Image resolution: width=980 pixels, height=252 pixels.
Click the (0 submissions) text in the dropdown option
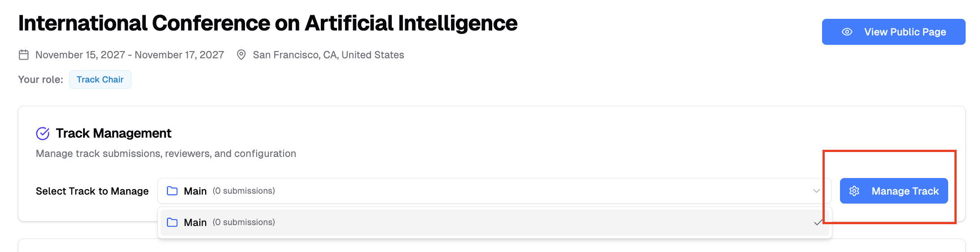(244, 222)
